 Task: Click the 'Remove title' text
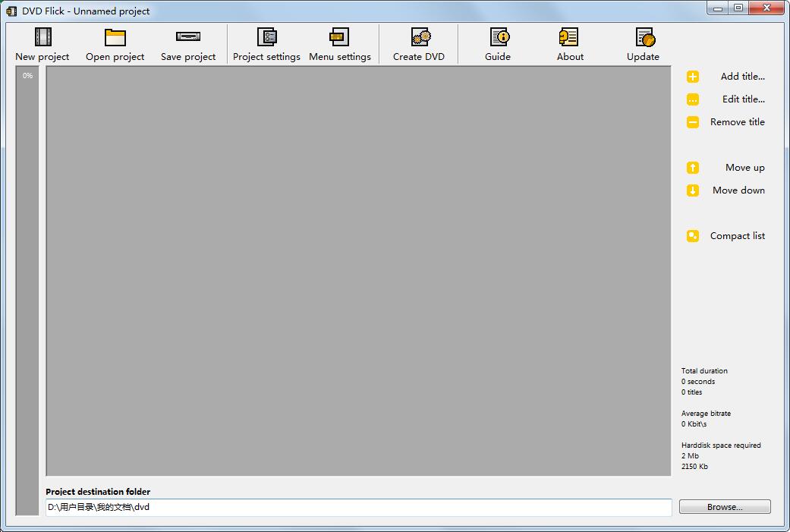point(738,122)
